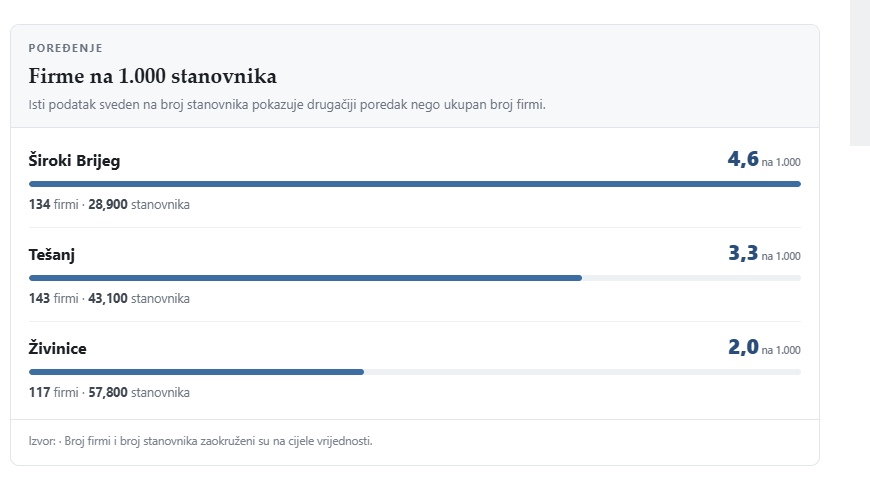The height and width of the screenshot is (494, 870).
Task: Click the 117 firmi statistic text
Action: [x=54, y=392]
